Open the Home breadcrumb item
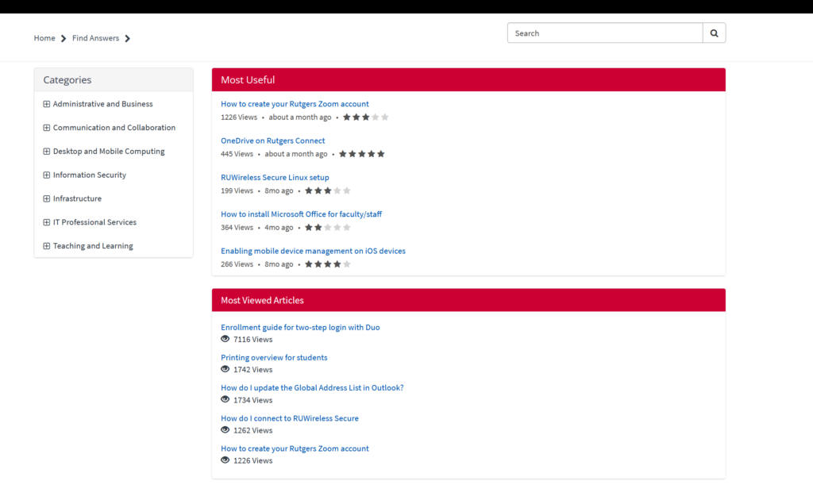The height and width of the screenshot is (504, 813). pyautogui.click(x=44, y=37)
